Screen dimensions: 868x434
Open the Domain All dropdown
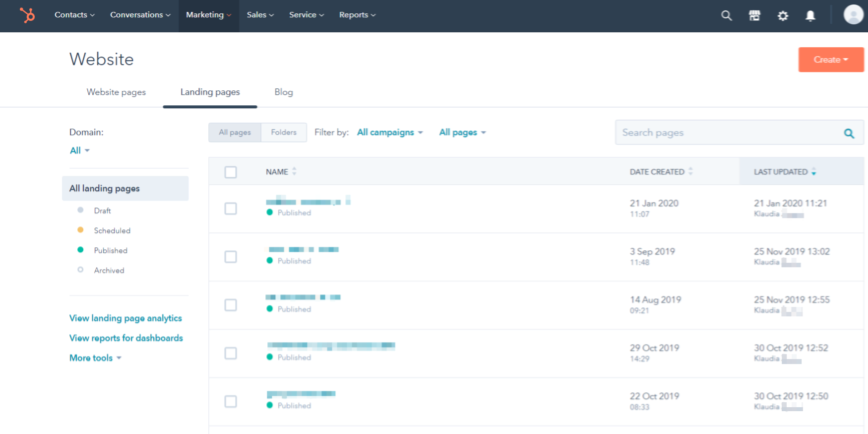pyautogui.click(x=79, y=150)
